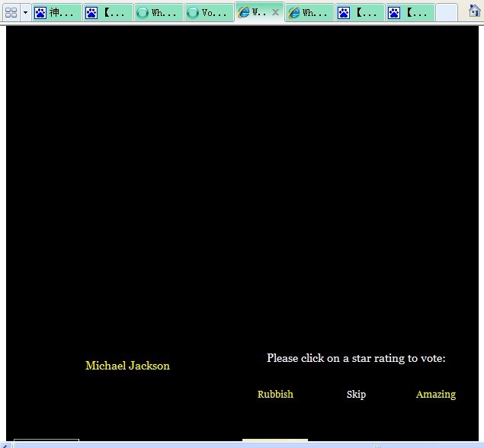Viewport: 484px width, 448px height.
Task: Switch to the Wh... tab with IE icon
Action: (x=309, y=13)
